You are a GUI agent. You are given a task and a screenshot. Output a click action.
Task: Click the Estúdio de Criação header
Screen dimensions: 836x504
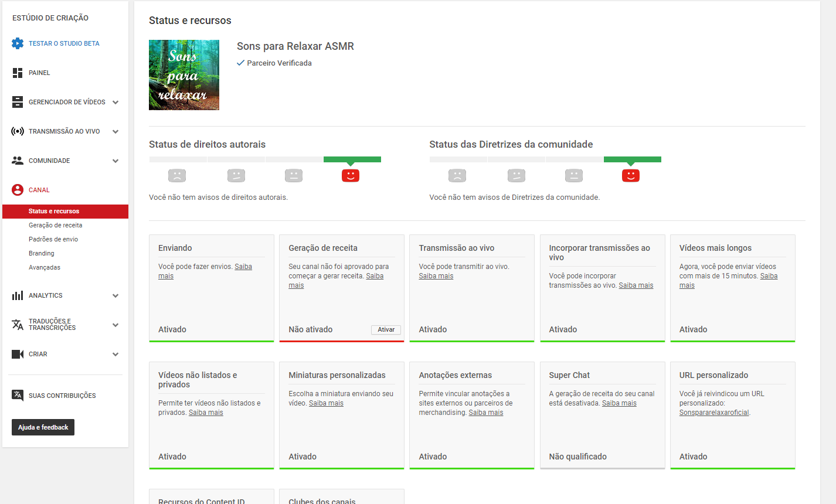tap(50, 18)
